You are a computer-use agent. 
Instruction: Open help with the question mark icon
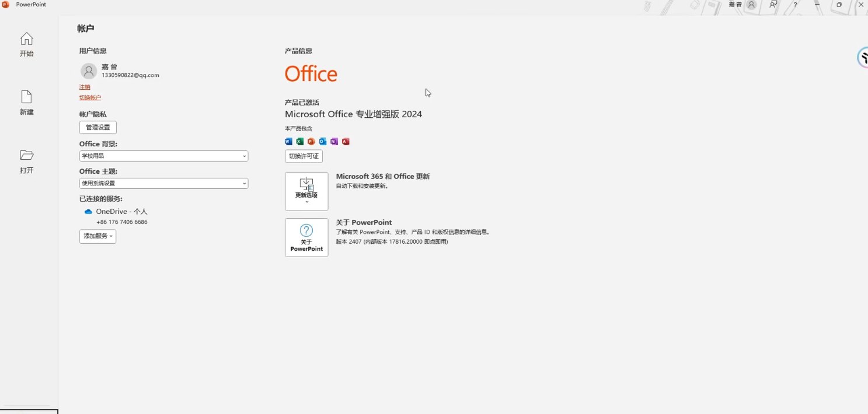click(x=795, y=5)
